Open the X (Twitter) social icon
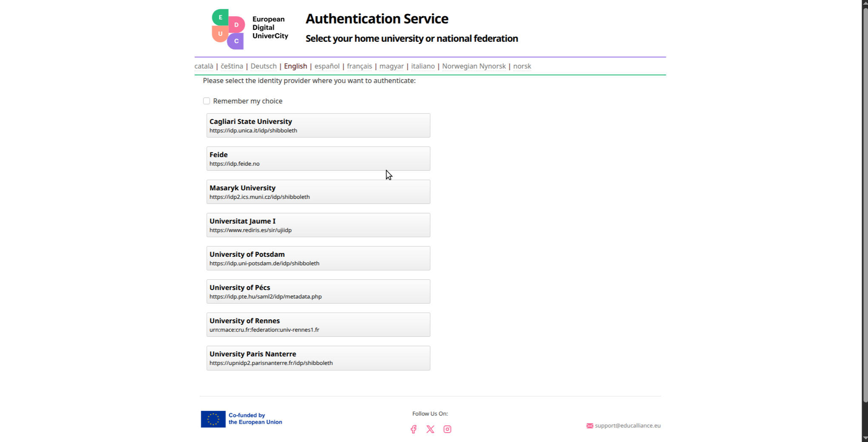868x442 pixels. (430, 429)
